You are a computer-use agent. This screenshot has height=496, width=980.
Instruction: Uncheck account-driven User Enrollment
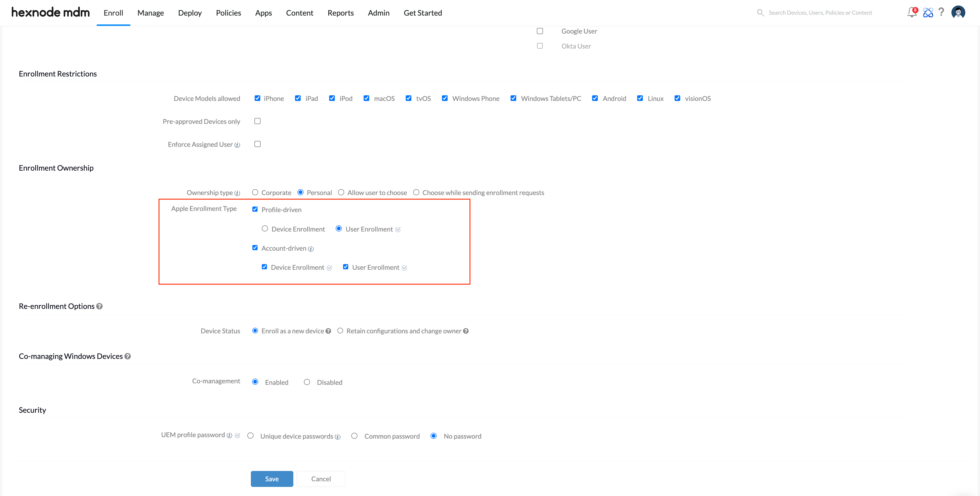click(345, 267)
